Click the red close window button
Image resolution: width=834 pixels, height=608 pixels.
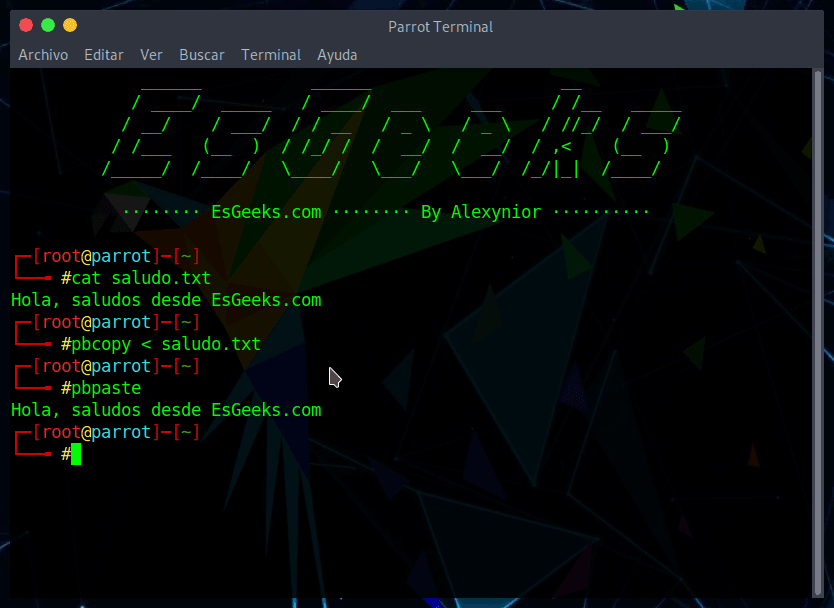click(x=25, y=25)
